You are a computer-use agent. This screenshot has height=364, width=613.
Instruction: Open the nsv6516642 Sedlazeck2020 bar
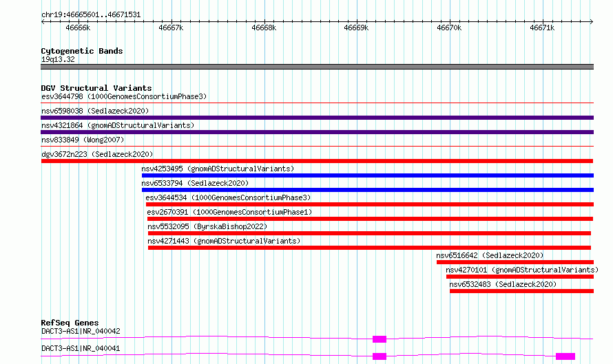(515, 262)
